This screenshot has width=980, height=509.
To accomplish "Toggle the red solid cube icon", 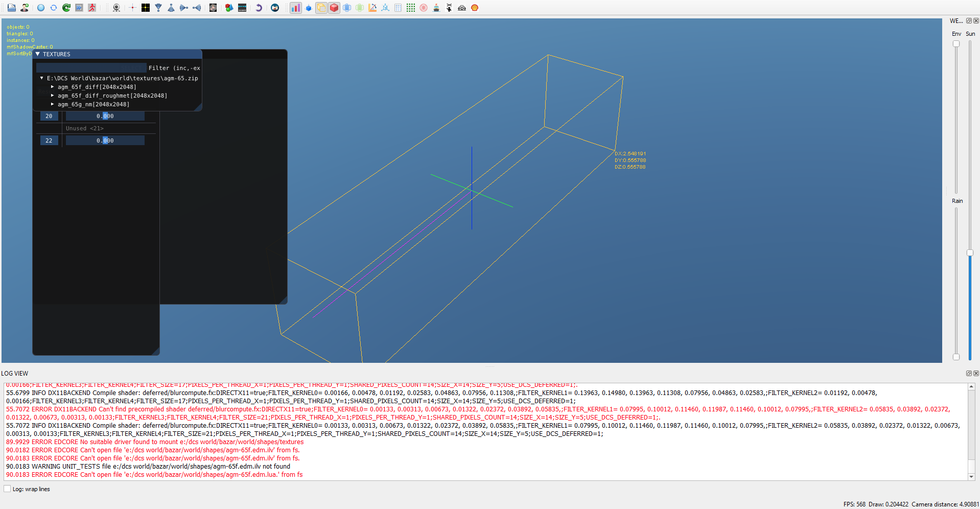I will 334,8.
